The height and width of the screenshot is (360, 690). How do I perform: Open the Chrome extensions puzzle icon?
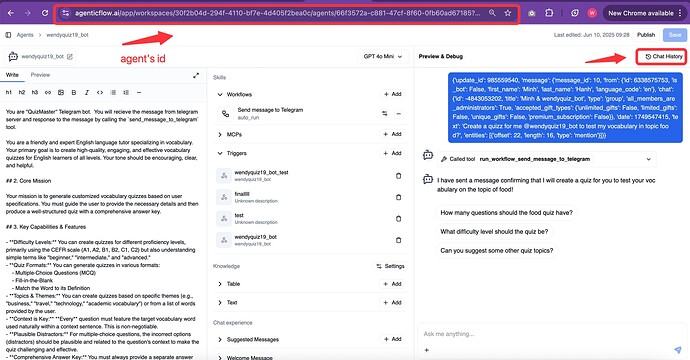click(549, 13)
